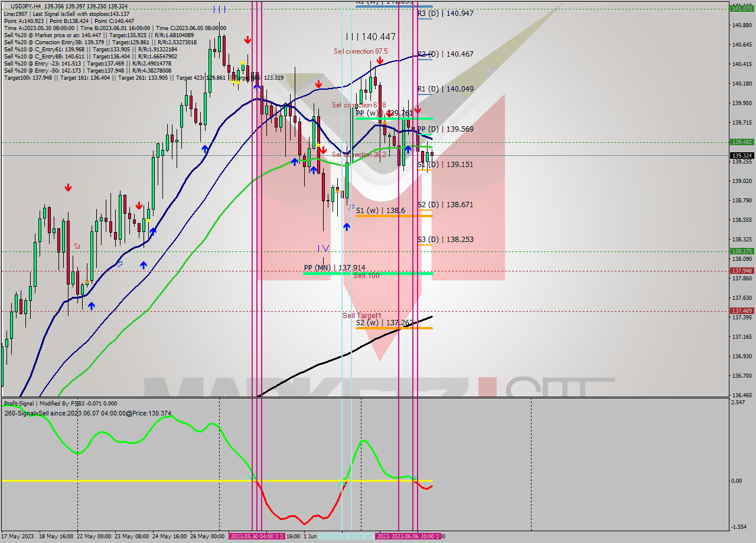Click the PP (w) 139.761 weekly pivot label
Viewport: 756px width, 543px height.
click(x=384, y=113)
